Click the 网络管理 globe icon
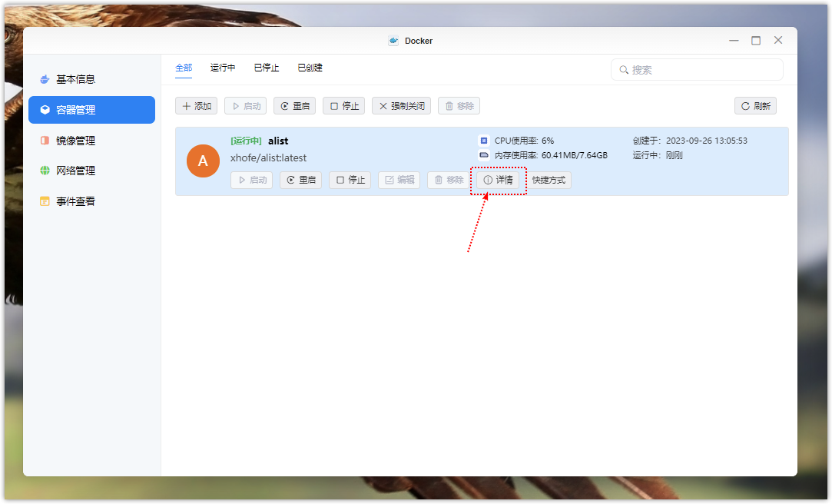Screen dimensions: 832x504 point(45,171)
